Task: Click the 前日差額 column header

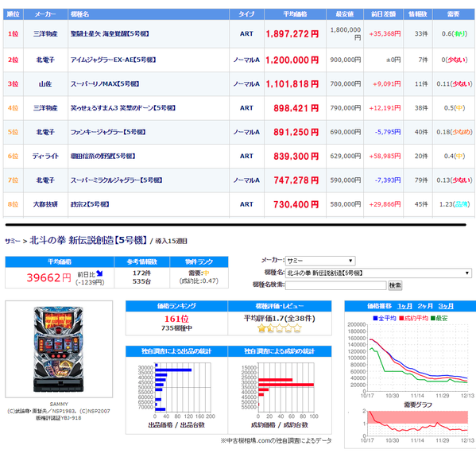Action: (383, 14)
